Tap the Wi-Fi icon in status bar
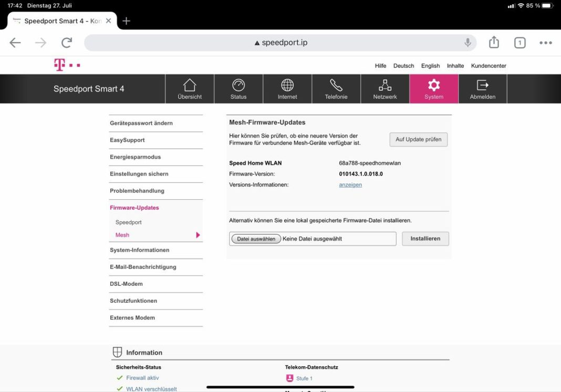 click(x=521, y=5)
